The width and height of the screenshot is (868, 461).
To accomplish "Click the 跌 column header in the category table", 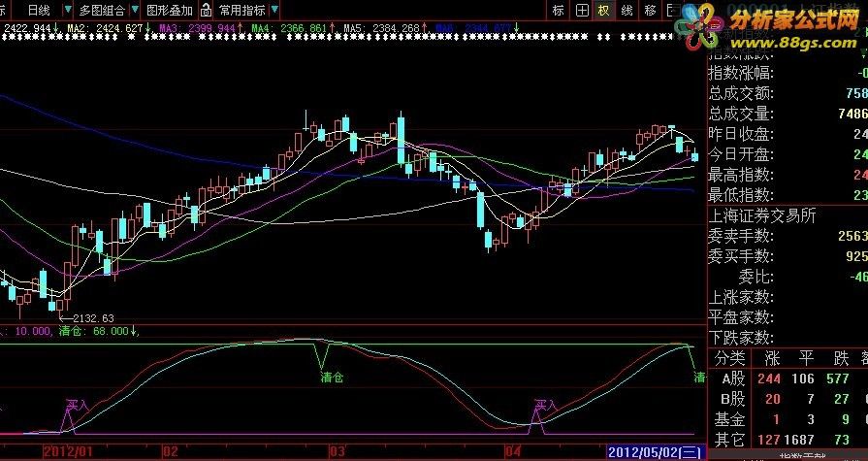I will click(x=841, y=358).
